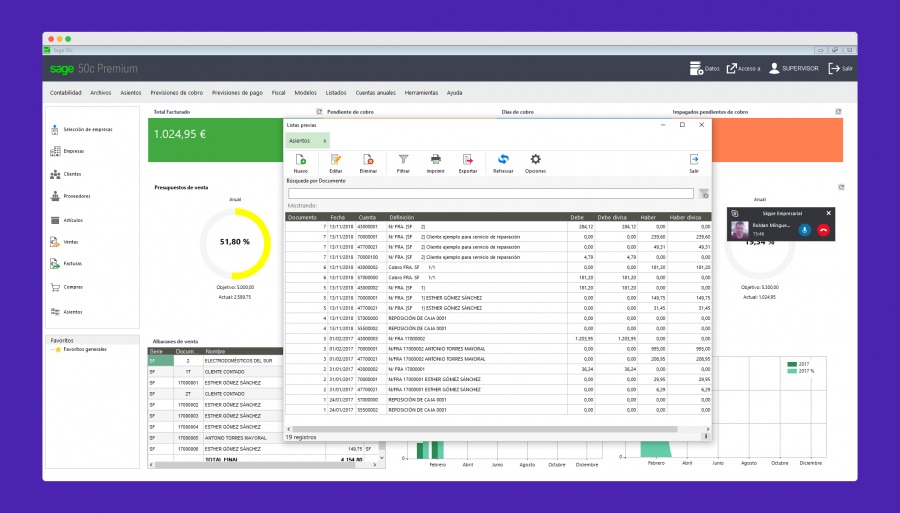Open the Asientos menu in menu bar
The width and height of the screenshot is (900, 513).
click(131, 92)
